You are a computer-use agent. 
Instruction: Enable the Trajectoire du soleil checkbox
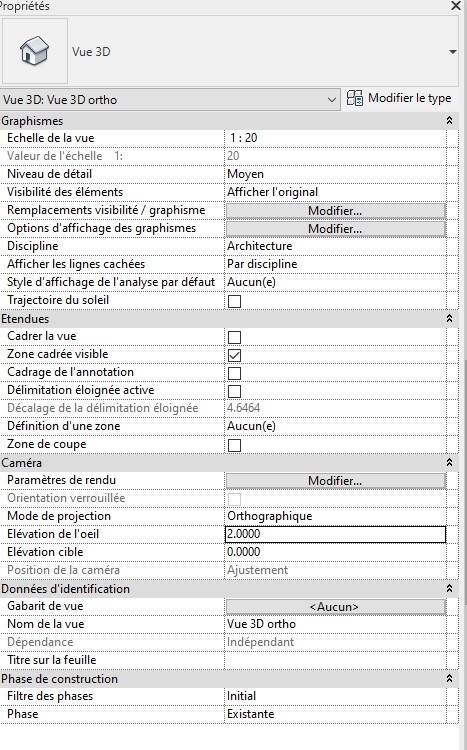(x=234, y=301)
